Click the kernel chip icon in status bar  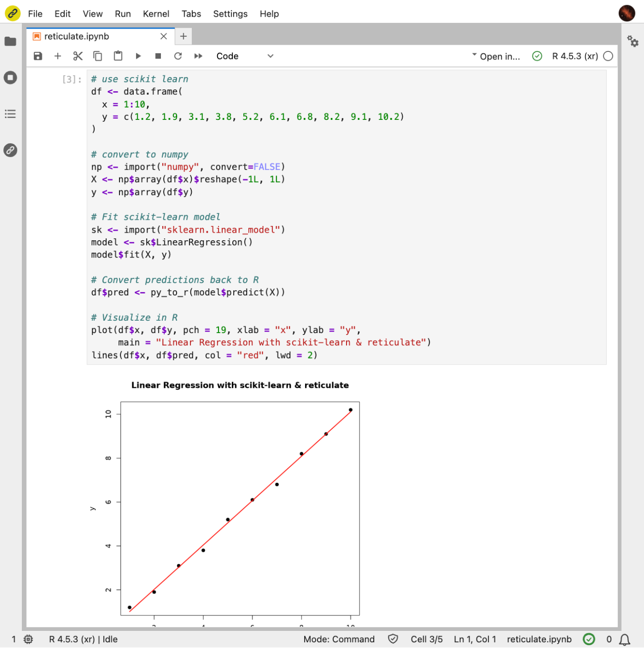coord(29,639)
